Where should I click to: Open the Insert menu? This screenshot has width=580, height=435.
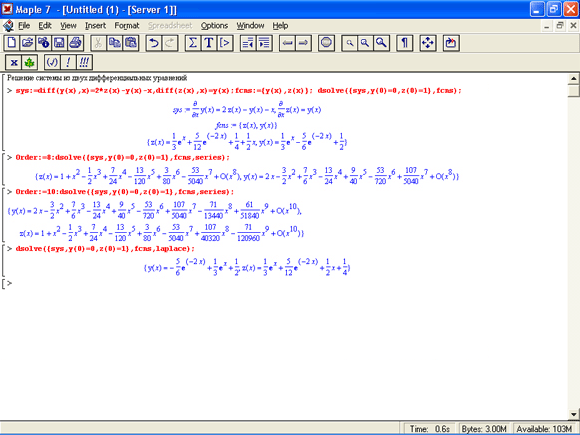(95, 26)
